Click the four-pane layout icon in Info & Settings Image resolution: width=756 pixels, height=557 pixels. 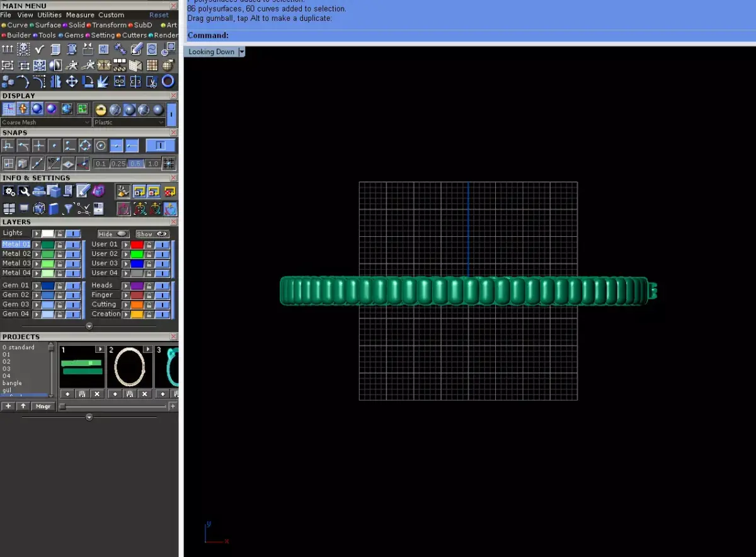click(x=9, y=209)
